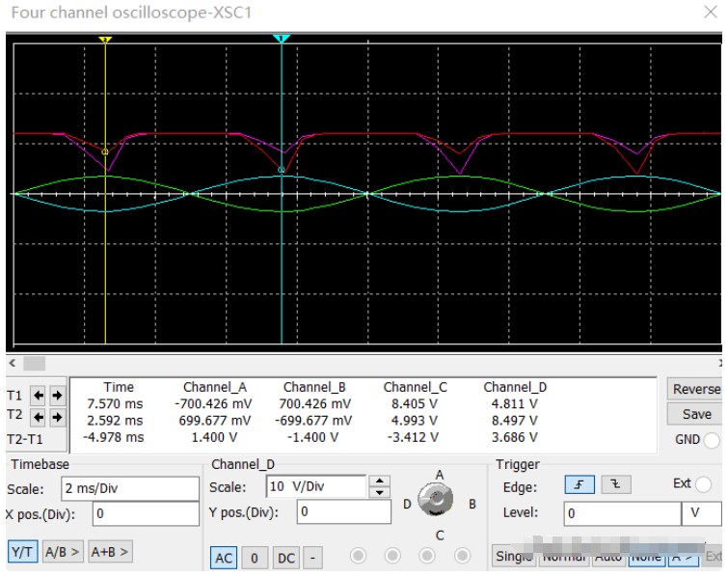
Task: Move T2 cursor left with arrow
Action: point(40,418)
